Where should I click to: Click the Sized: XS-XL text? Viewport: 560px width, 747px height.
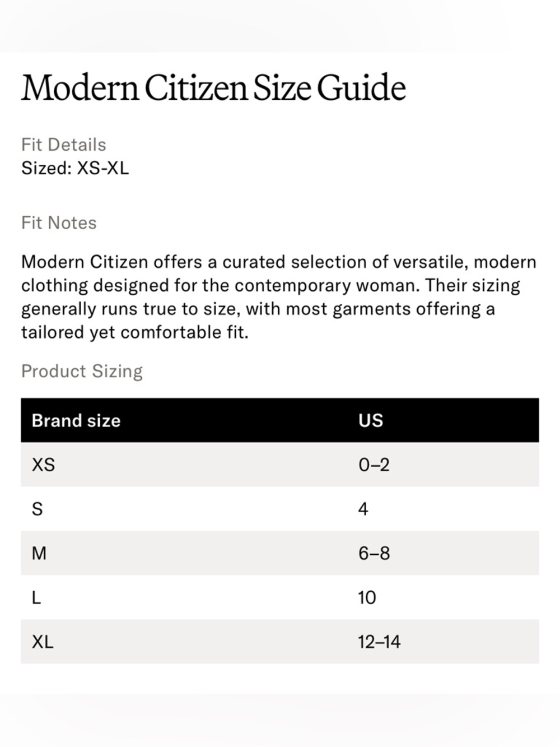pos(75,168)
